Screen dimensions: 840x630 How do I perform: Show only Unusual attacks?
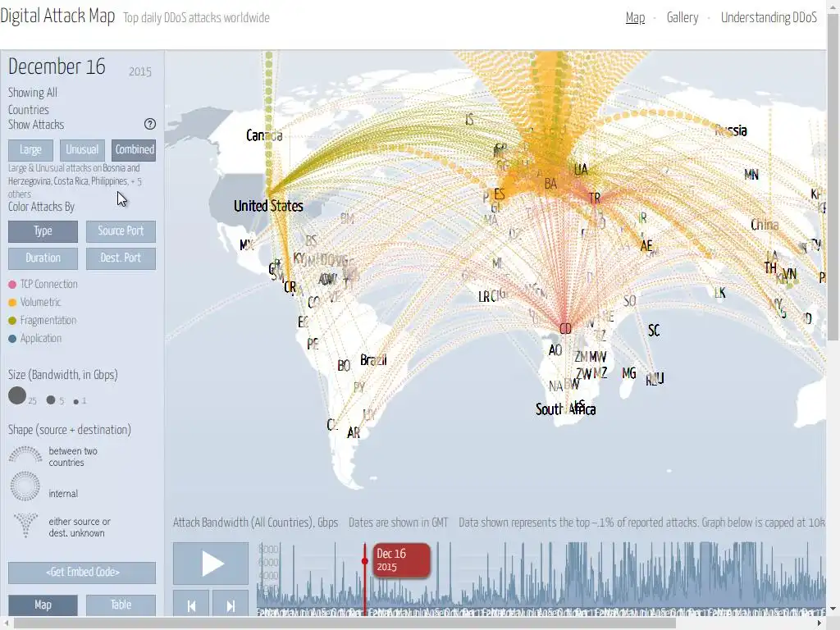pos(82,150)
